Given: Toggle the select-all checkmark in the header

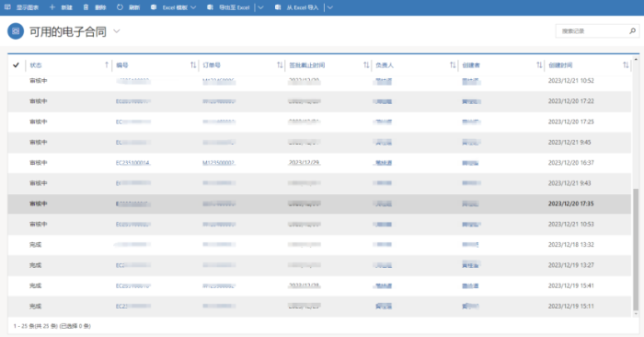Looking at the screenshot, I should (16, 65).
